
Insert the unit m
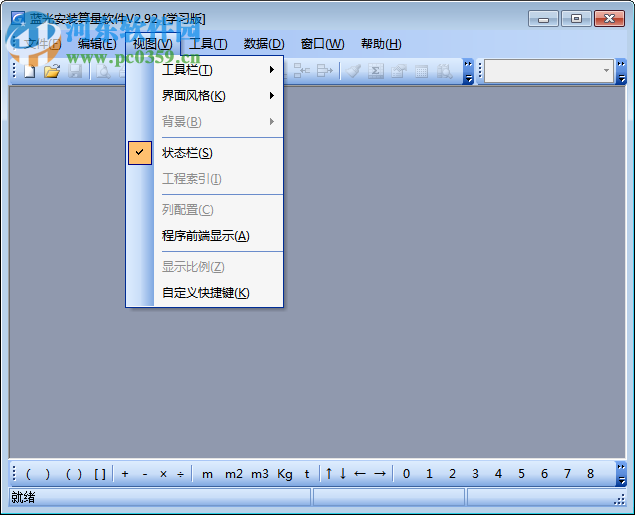click(207, 474)
